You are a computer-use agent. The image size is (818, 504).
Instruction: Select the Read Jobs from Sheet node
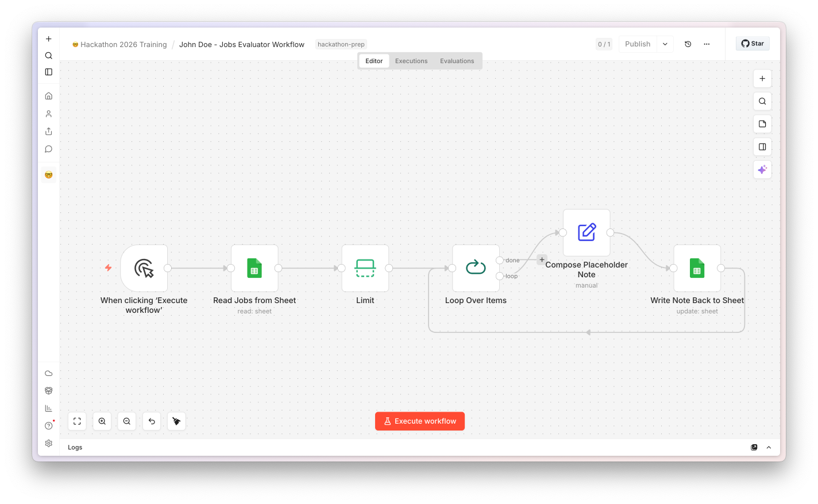(x=254, y=268)
